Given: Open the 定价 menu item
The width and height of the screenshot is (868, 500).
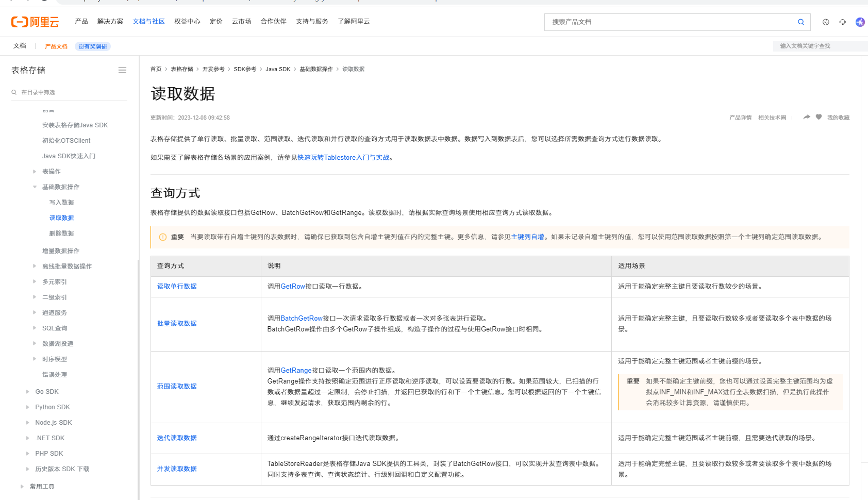Looking at the screenshot, I should click(x=216, y=22).
